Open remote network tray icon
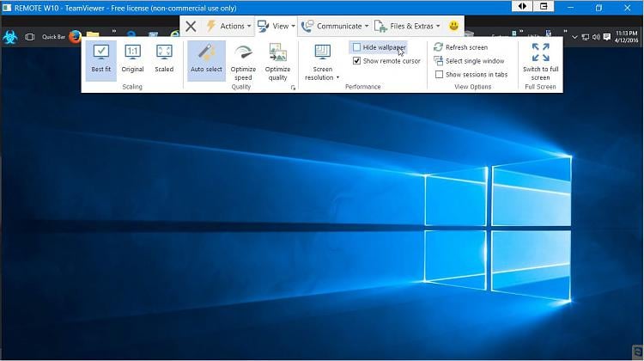This screenshot has width=644, height=361. (x=586, y=38)
